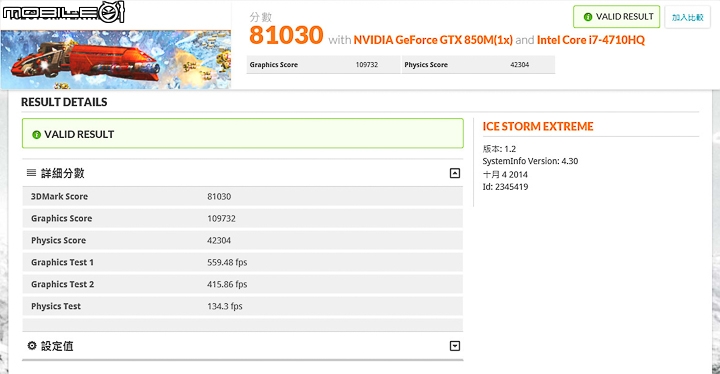Click the gear icon beside 設定值

(32, 346)
